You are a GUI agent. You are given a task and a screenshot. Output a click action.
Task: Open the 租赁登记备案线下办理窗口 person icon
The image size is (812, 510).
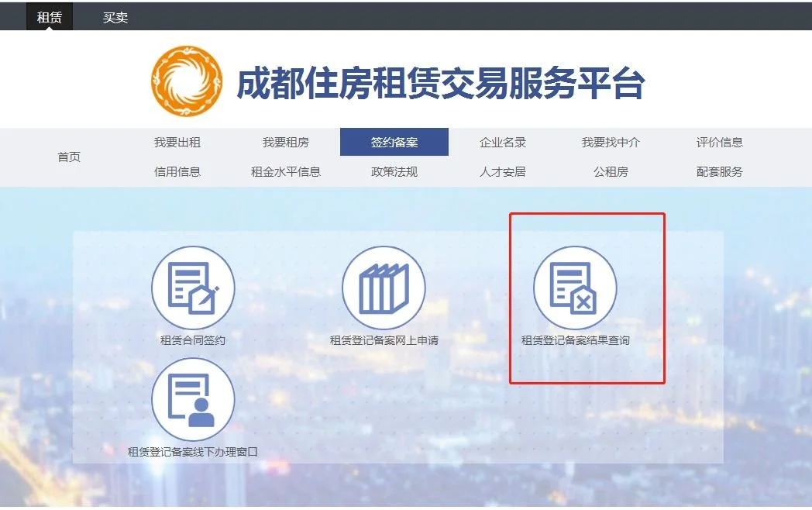193,400
